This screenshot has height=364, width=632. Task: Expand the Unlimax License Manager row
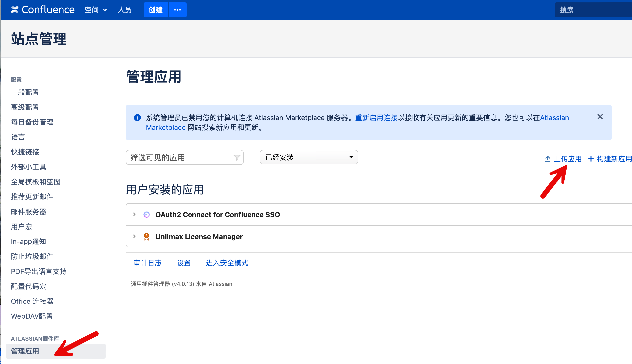(x=134, y=237)
